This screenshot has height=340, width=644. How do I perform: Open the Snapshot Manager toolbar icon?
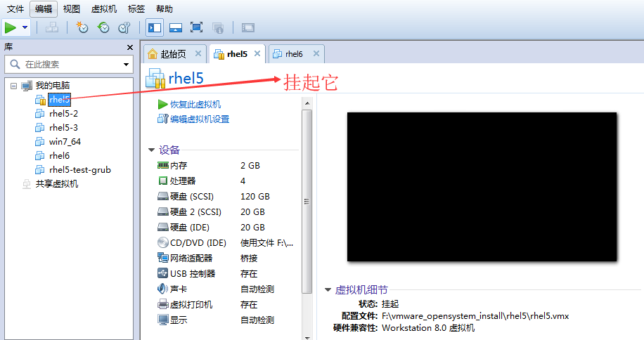click(x=124, y=27)
